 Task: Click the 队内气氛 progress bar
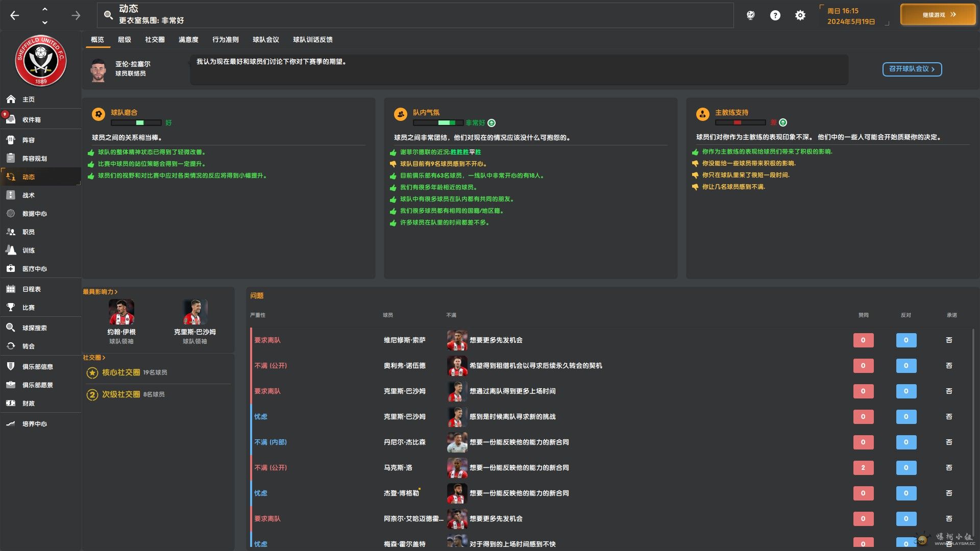pyautogui.click(x=438, y=123)
